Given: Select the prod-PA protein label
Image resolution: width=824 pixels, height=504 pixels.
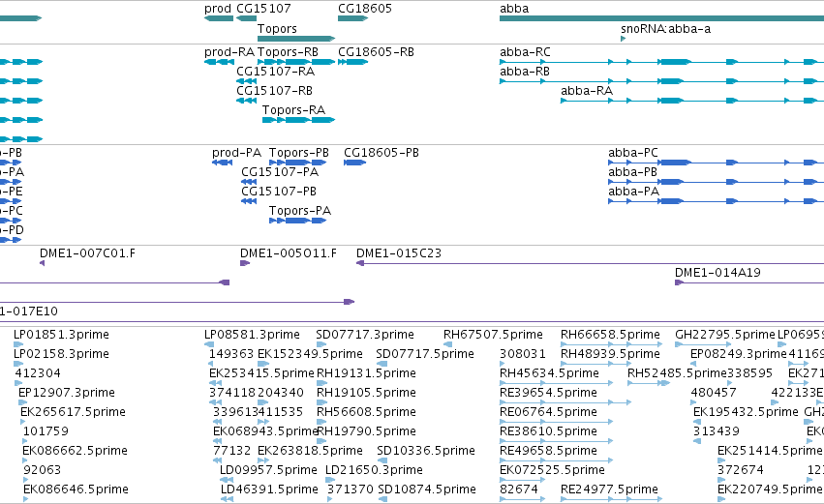Looking at the screenshot, I should pyautogui.click(x=236, y=153).
